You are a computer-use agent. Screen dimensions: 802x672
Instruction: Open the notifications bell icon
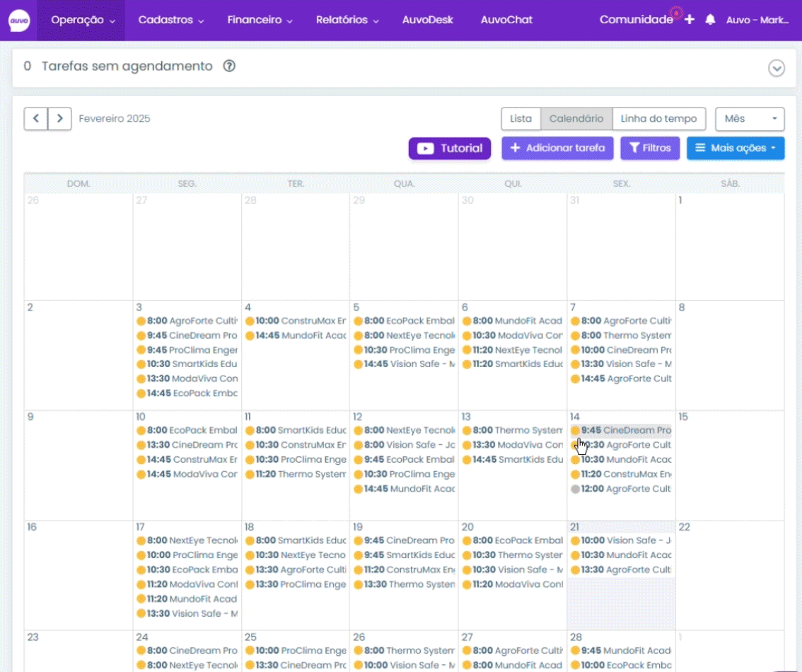click(x=710, y=20)
